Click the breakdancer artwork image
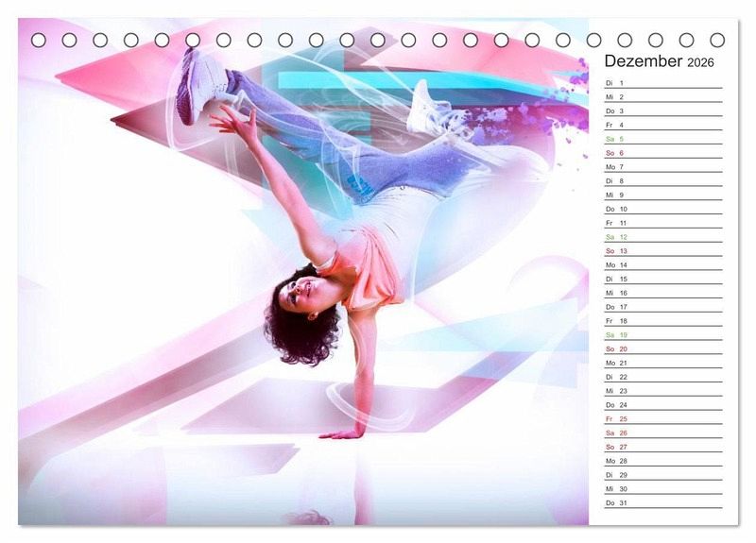This screenshot has width=756, height=543. point(303,272)
